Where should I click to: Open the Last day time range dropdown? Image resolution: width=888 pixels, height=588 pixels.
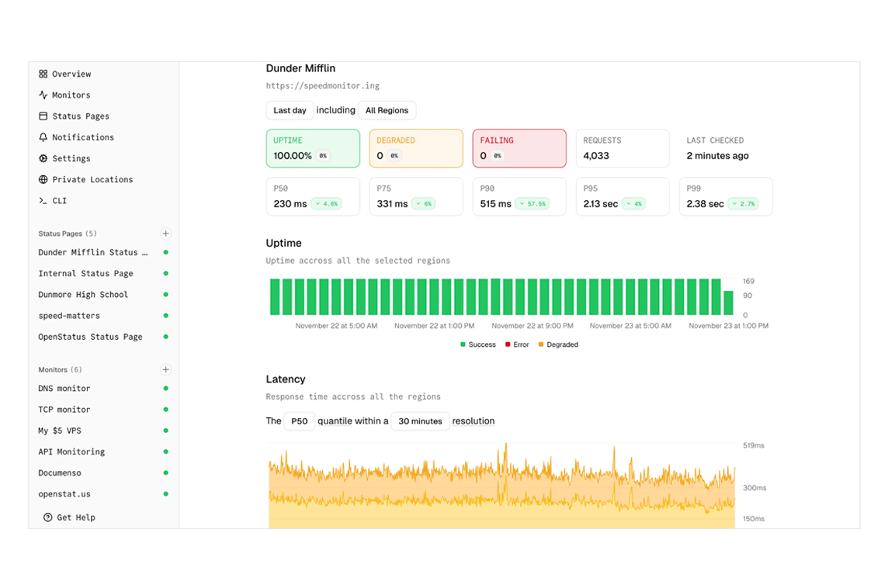pyautogui.click(x=290, y=110)
